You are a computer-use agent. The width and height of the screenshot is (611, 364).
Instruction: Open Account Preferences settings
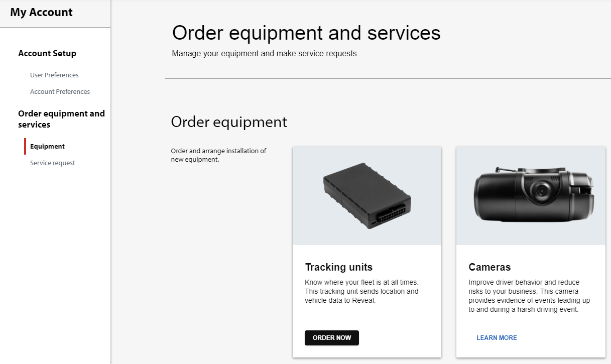[x=60, y=91]
